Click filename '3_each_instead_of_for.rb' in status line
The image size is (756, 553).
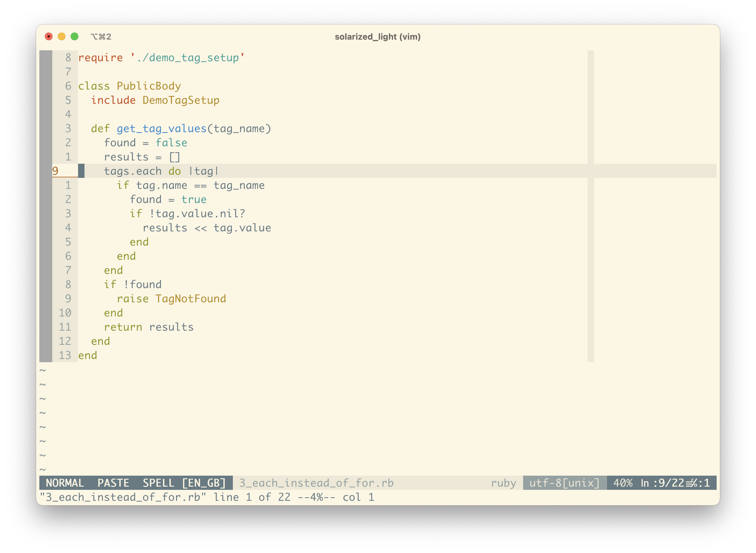click(x=316, y=483)
